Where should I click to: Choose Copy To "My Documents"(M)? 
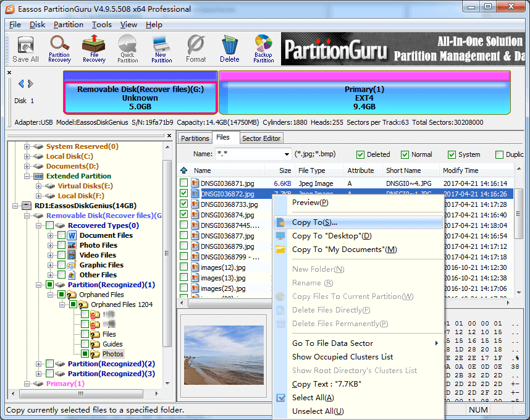358,250
